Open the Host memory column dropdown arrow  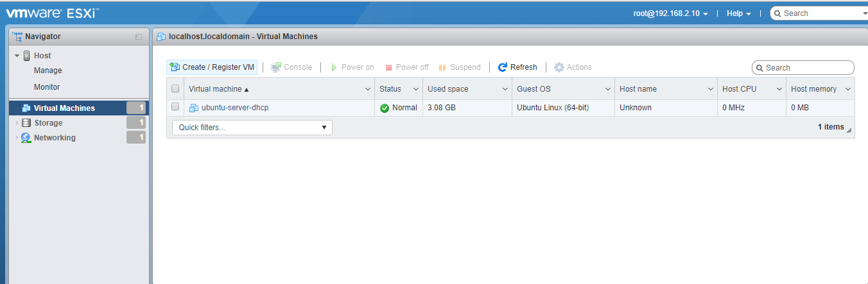tap(847, 89)
